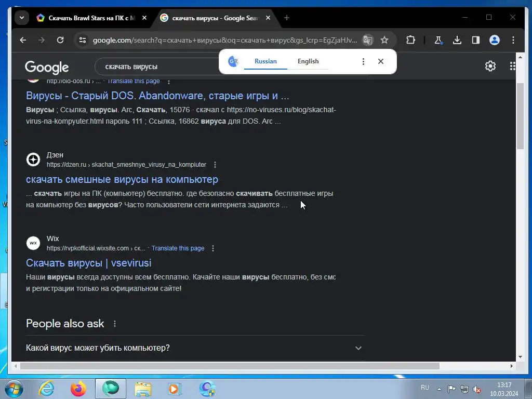Launch Firefox from taskbar
The height and width of the screenshot is (399, 532).
[x=78, y=389]
